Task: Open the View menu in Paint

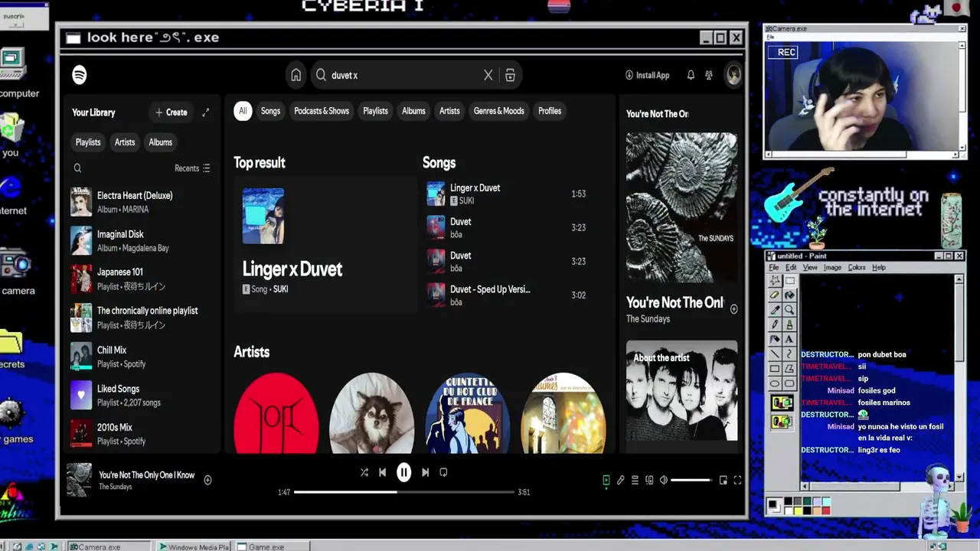Action: click(x=810, y=267)
